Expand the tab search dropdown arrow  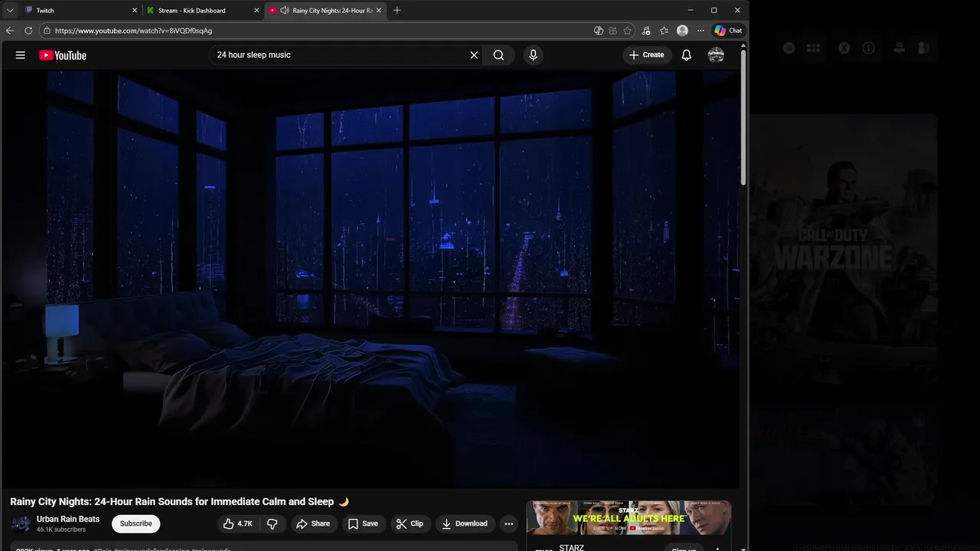click(x=10, y=11)
